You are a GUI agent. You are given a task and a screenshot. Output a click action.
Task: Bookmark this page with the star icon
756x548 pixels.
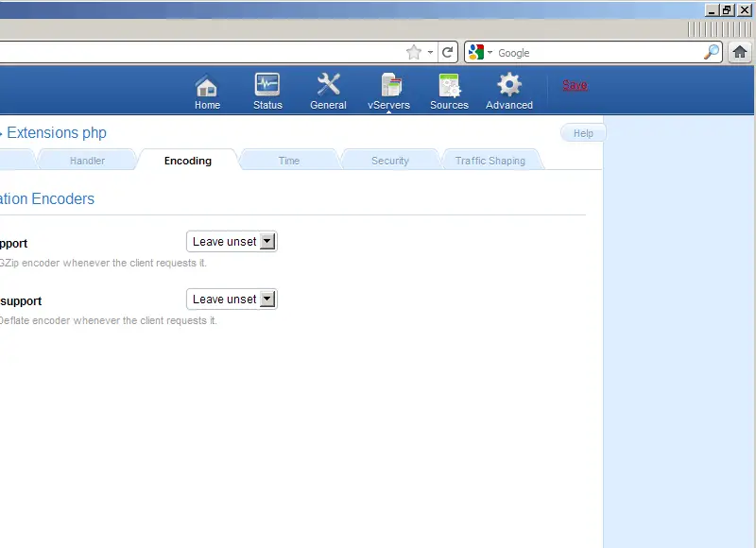pyautogui.click(x=413, y=53)
